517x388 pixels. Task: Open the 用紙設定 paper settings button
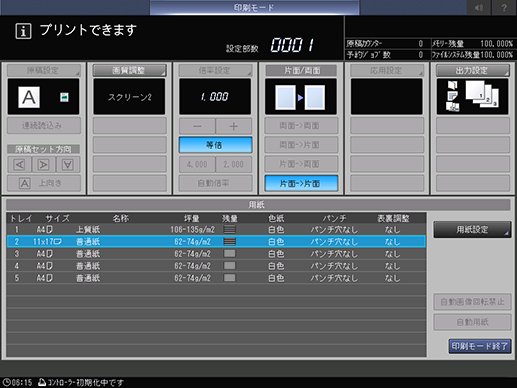(472, 230)
